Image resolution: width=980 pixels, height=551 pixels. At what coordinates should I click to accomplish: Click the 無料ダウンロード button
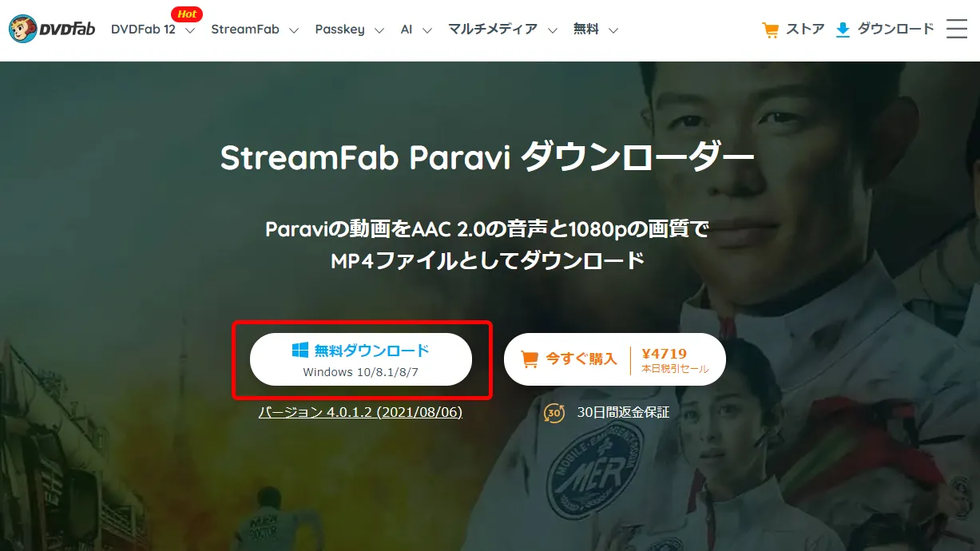361,359
